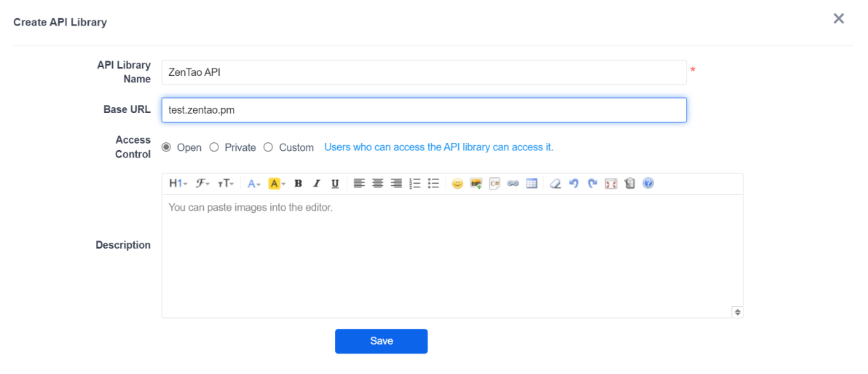This screenshot has height=374, width=868.
Task: Save the new API library
Action: (x=382, y=341)
